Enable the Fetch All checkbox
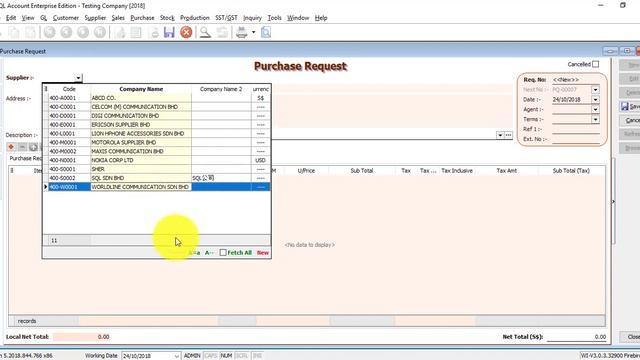Image resolution: width=640 pixels, height=360 pixels. pyautogui.click(x=223, y=253)
